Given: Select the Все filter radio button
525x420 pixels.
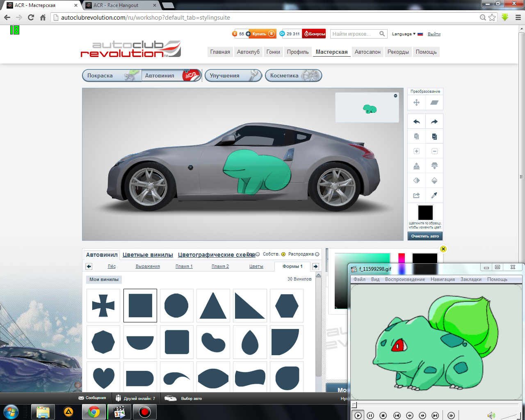Looking at the screenshot, I should [258, 254].
